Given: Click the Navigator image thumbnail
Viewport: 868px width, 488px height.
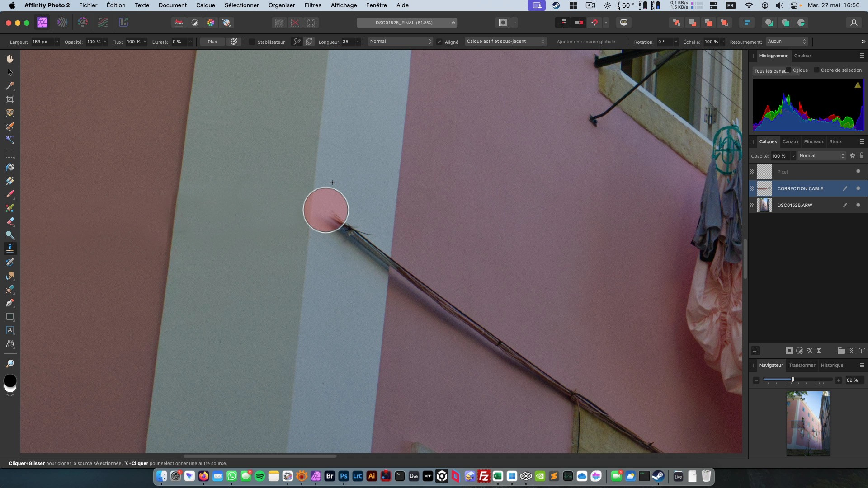Looking at the screenshot, I should (x=808, y=423).
